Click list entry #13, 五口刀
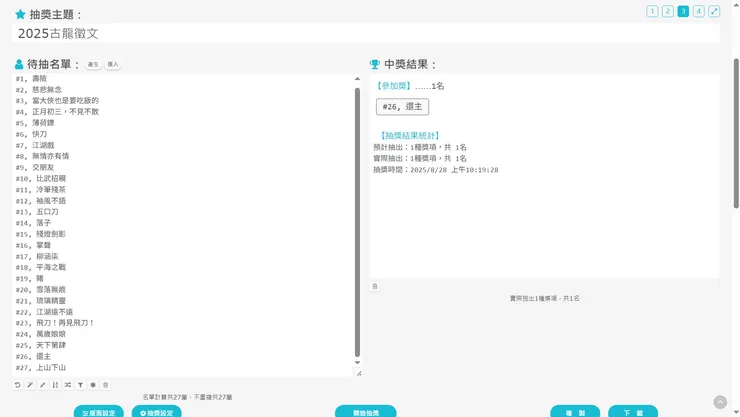 click(37, 212)
